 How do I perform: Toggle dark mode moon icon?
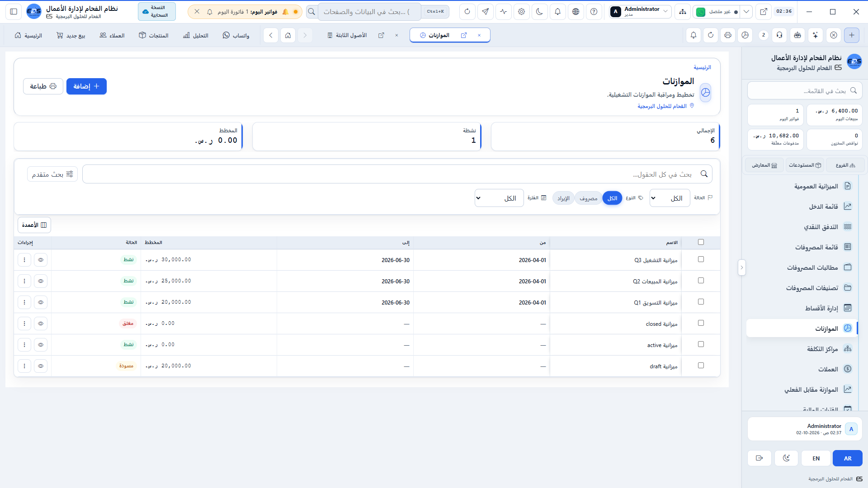(539, 12)
